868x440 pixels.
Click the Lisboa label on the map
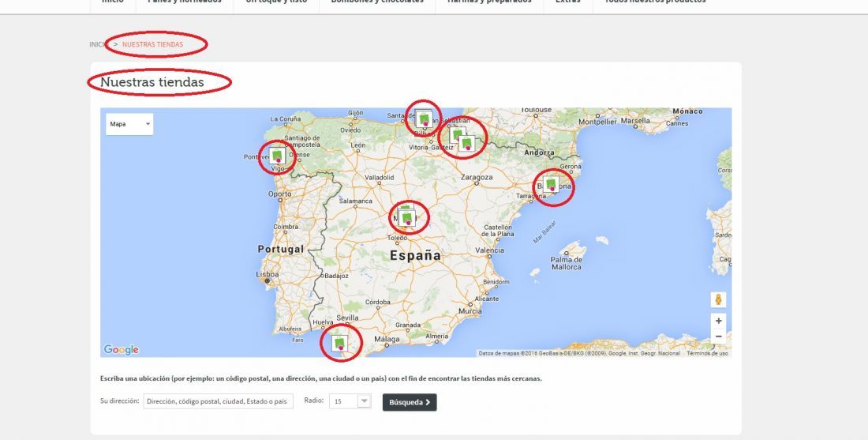[268, 274]
